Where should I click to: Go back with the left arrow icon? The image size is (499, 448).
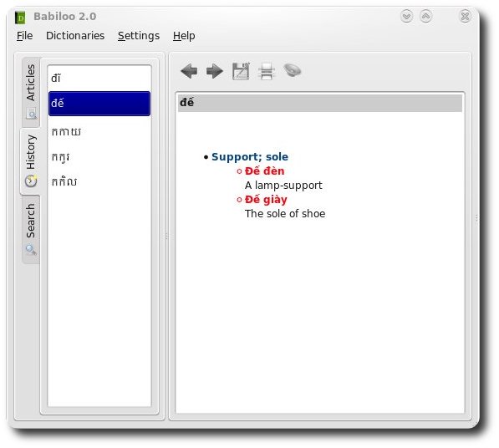[189, 71]
